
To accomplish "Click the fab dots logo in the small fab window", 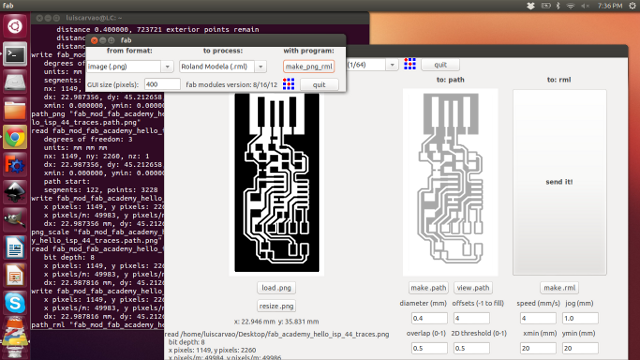I will tap(289, 84).
